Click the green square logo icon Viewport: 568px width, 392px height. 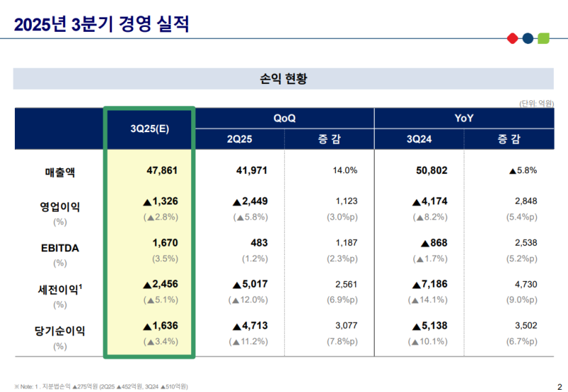[x=543, y=38]
